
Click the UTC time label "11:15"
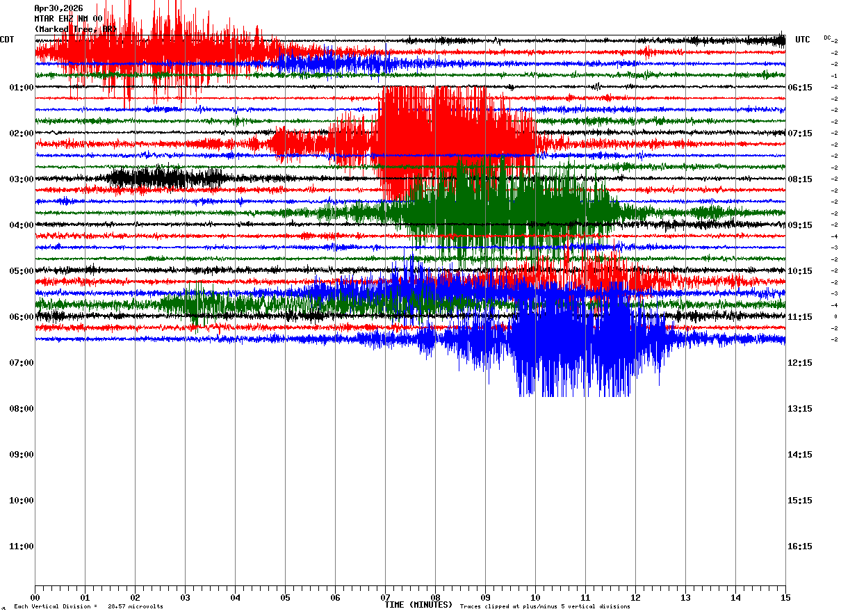pyautogui.click(x=800, y=317)
